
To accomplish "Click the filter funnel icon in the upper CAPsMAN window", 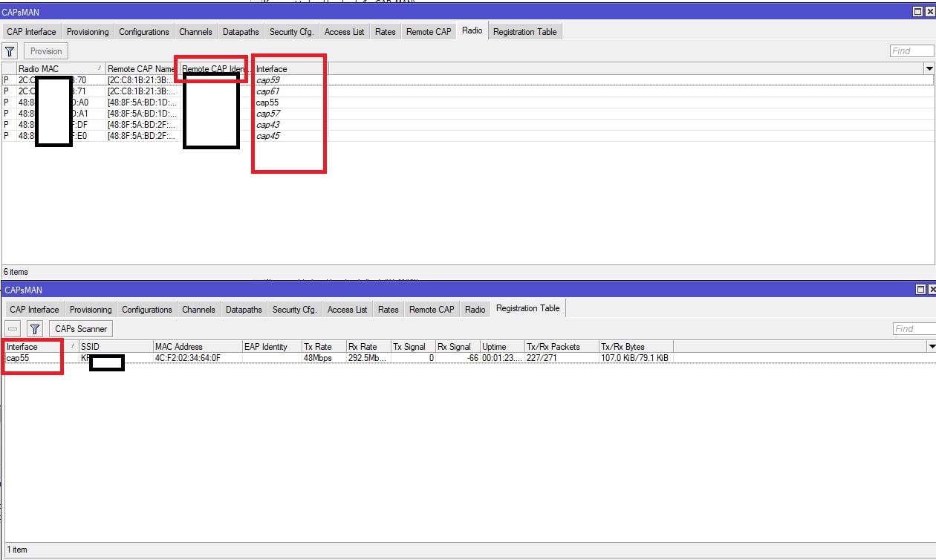I will [10, 51].
